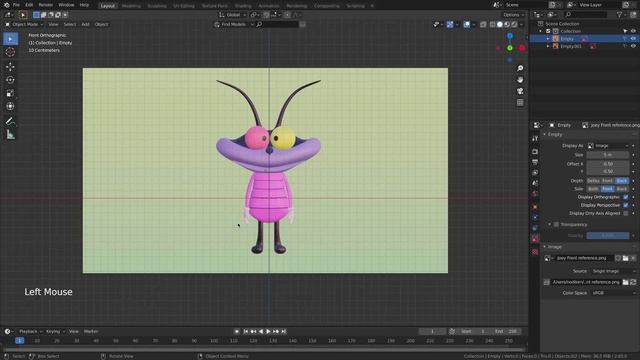Click the play animation button

tap(268, 332)
